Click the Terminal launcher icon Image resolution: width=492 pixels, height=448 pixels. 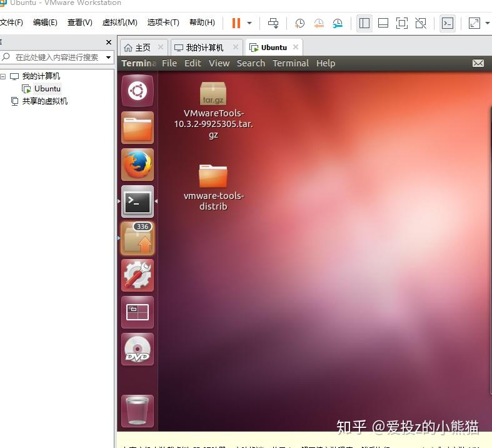(138, 201)
